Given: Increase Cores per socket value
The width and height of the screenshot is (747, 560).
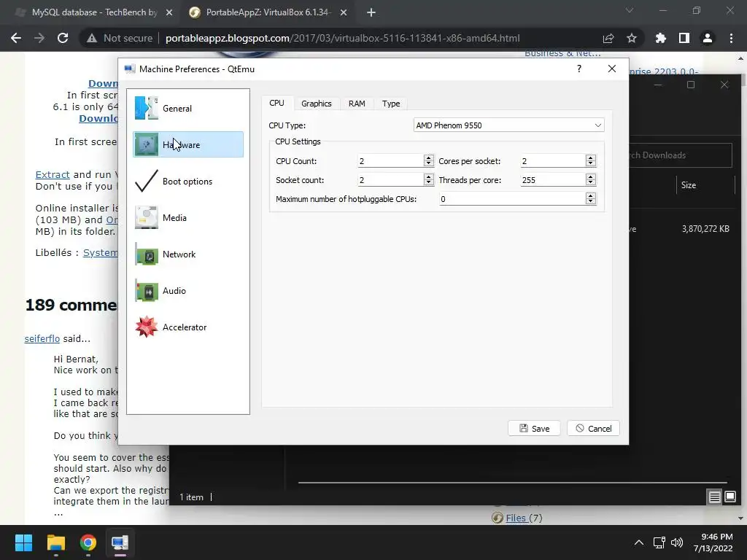Looking at the screenshot, I should point(591,157).
